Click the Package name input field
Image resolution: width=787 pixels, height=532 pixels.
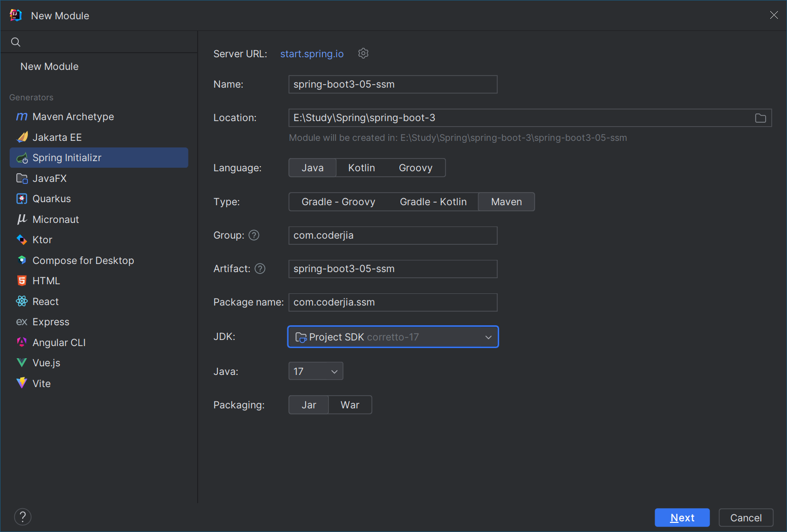[393, 302]
